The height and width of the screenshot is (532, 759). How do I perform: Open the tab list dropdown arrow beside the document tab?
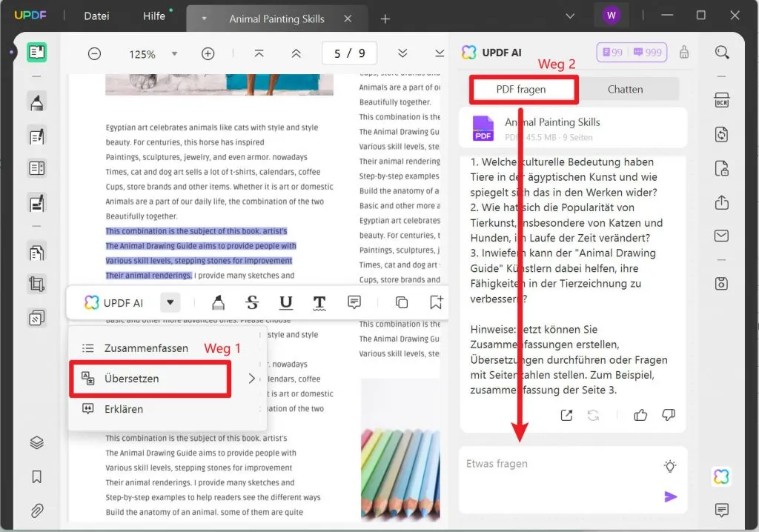click(x=205, y=19)
